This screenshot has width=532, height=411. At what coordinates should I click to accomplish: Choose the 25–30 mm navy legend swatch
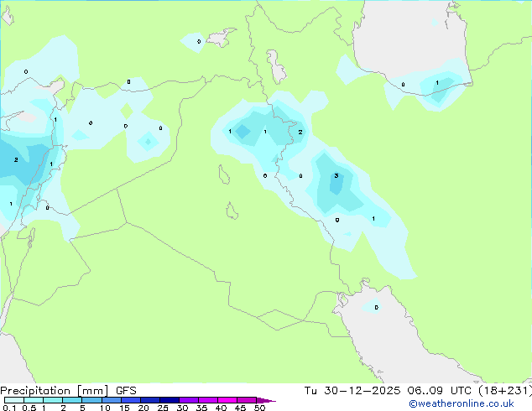point(169,400)
